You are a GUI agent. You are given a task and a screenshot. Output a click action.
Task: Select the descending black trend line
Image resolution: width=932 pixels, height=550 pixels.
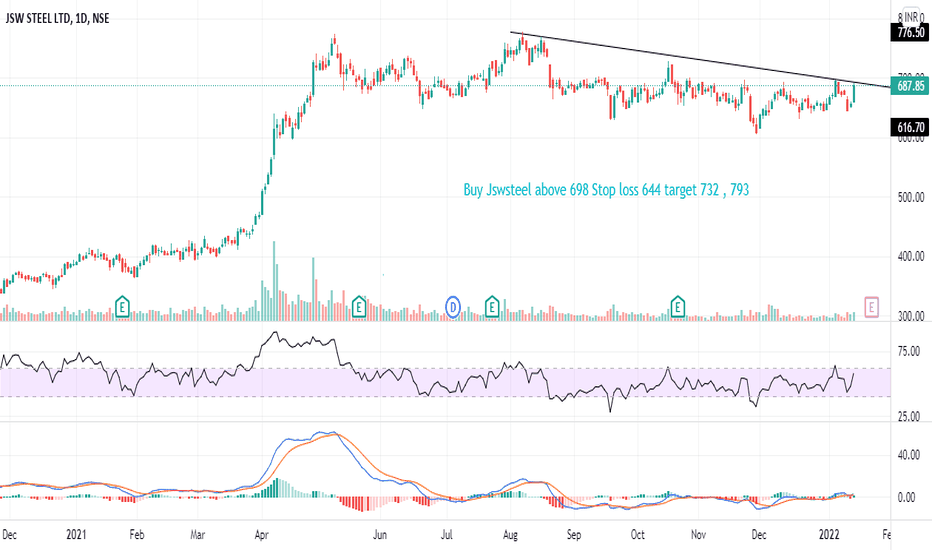pyautogui.click(x=701, y=59)
